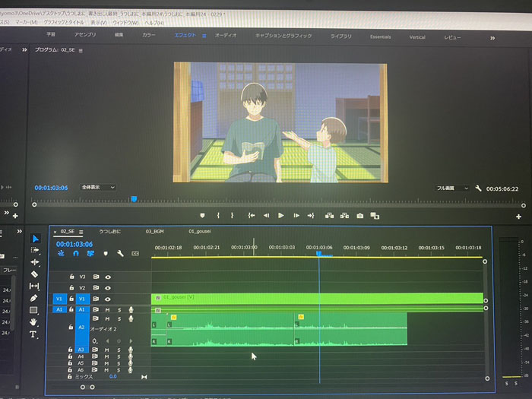
Task: Select the Slip tool
Action: pyautogui.click(x=34, y=286)
